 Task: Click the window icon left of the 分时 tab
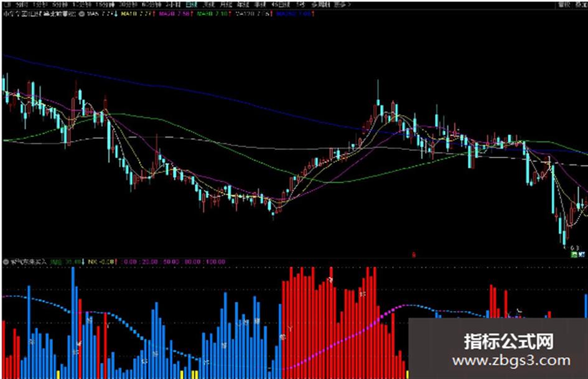(7, 4)
